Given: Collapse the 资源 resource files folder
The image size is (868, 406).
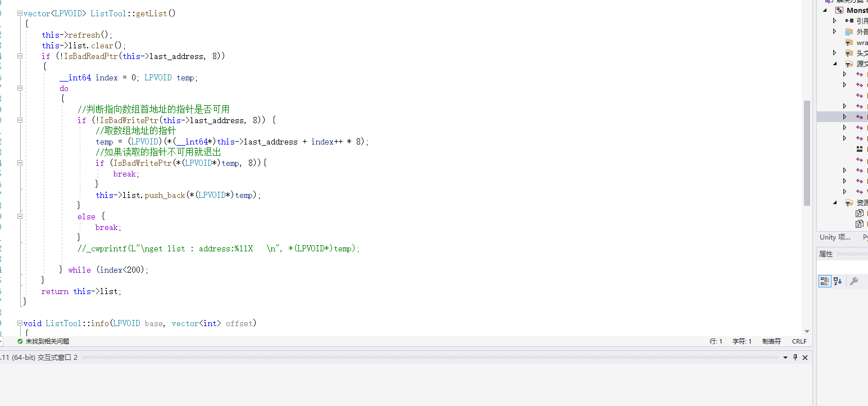Looking at the screenshot, I should (835, 202).
